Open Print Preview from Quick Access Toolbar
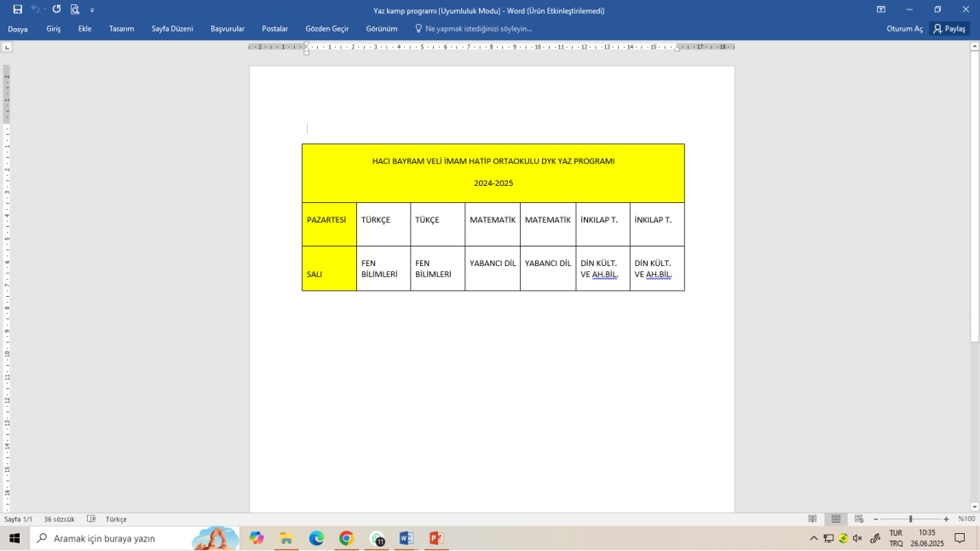 (x=75, y=9)
